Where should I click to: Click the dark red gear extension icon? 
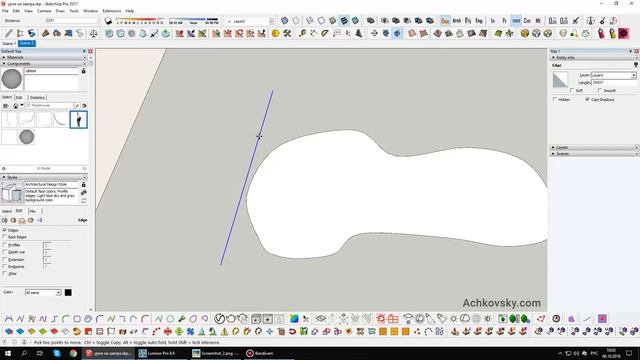pyautogui.click(x=624, y=33)
